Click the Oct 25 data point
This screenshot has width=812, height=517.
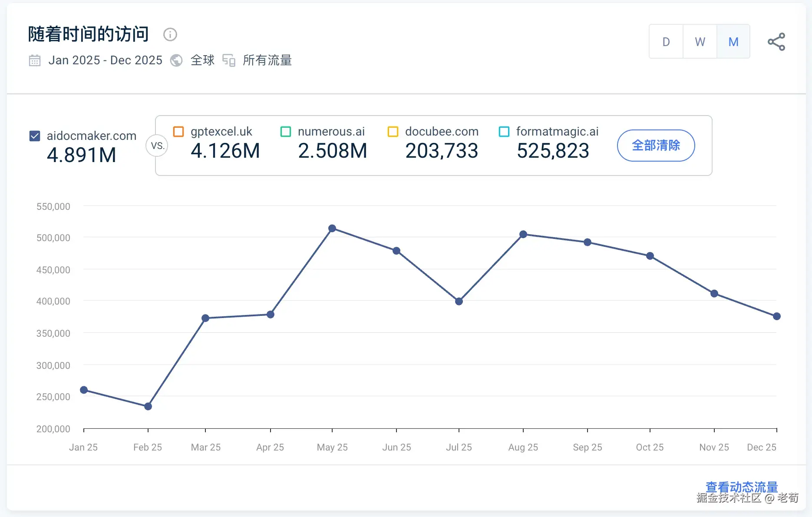coord(650,256)
